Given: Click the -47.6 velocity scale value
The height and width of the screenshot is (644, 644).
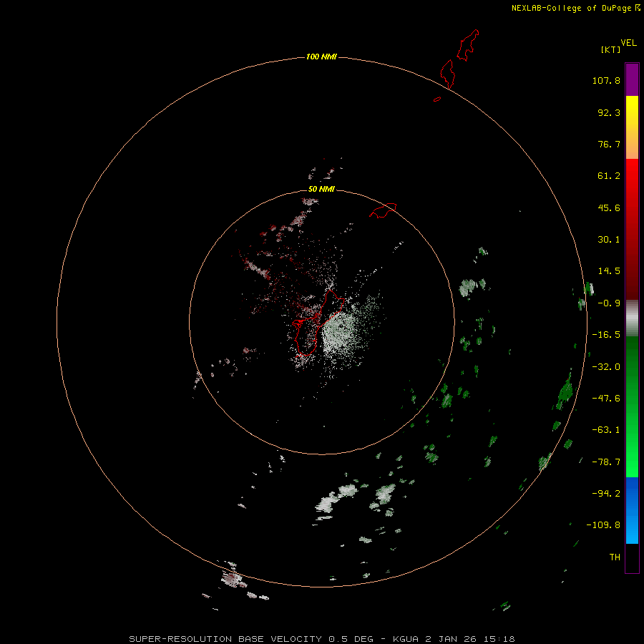Looking at the screenshot, I should coord(606,399).
